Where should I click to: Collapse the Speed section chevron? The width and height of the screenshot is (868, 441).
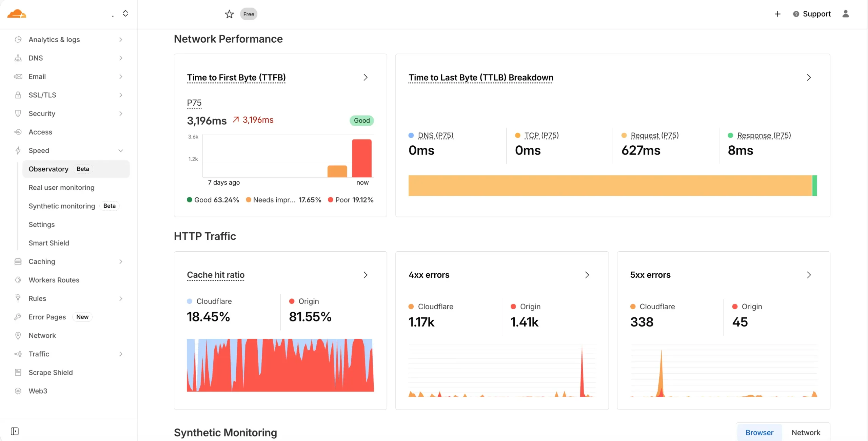point(121,151)
